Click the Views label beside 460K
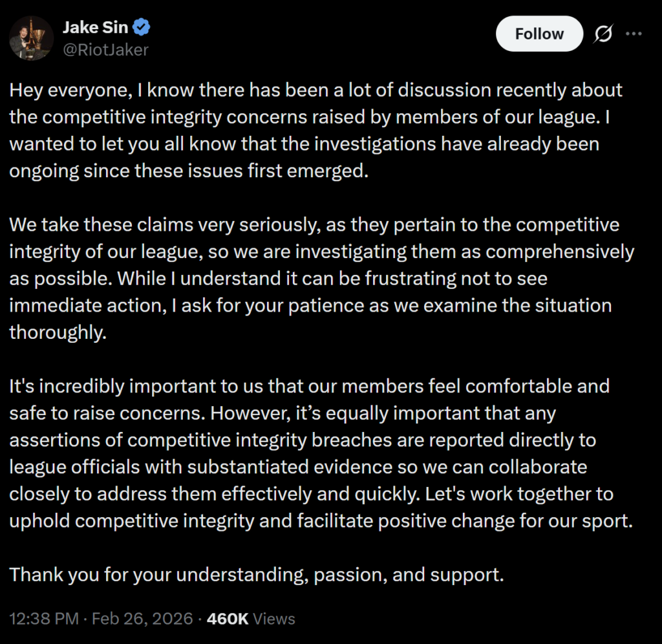Screen dimensions: 662x644 coord(274,619)
